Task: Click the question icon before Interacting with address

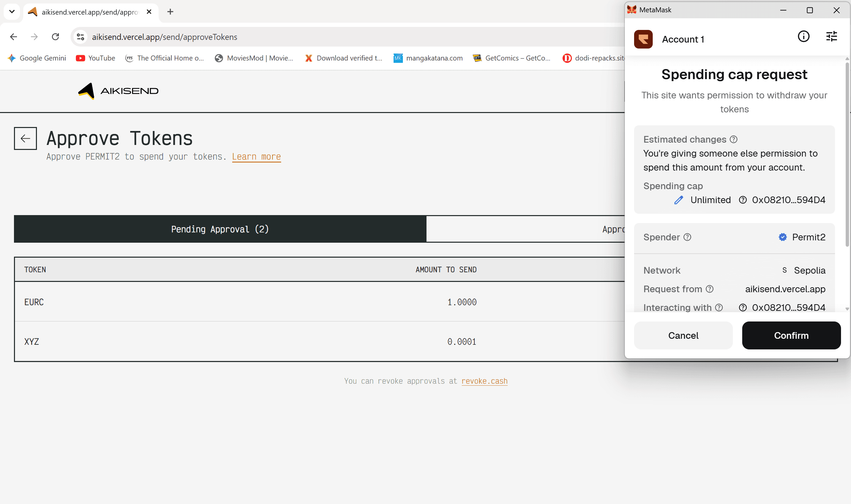Action: coord(743,308)
